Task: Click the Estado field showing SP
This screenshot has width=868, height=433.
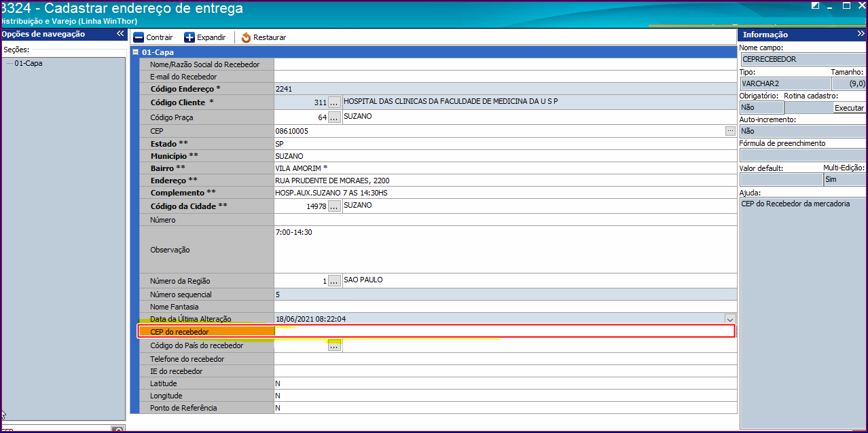Action: pos(505,144)
